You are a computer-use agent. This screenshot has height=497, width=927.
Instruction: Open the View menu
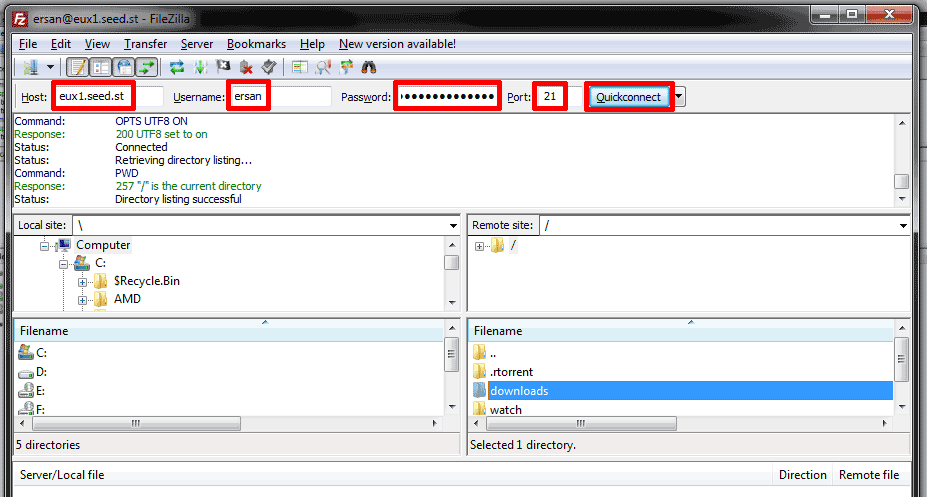[x=97, y=44]
